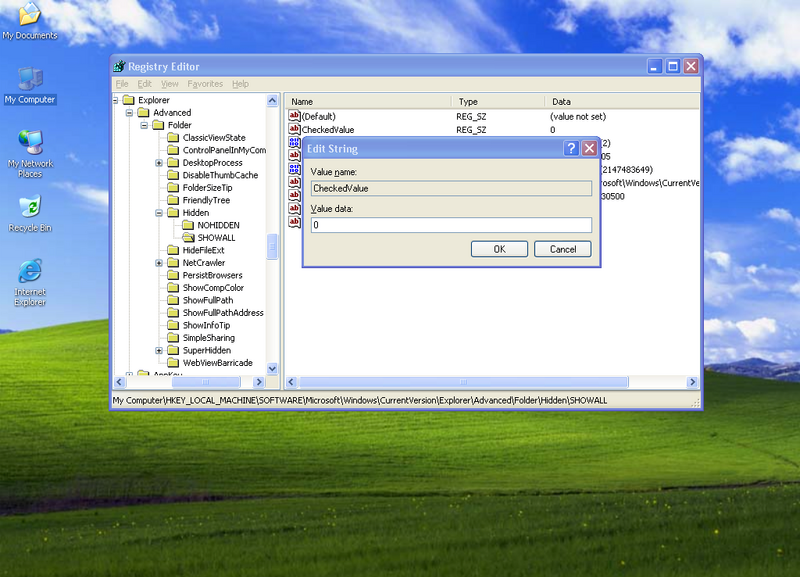
Task: Click the REG_SZ type of CheckedValue row
Action: click(471, 130)
